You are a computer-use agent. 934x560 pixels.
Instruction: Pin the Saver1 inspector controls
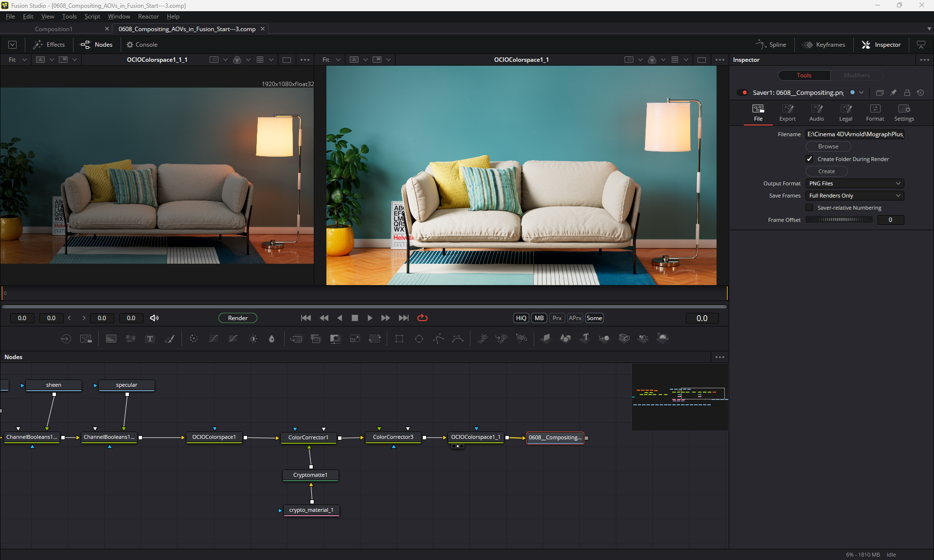point(893,92)
